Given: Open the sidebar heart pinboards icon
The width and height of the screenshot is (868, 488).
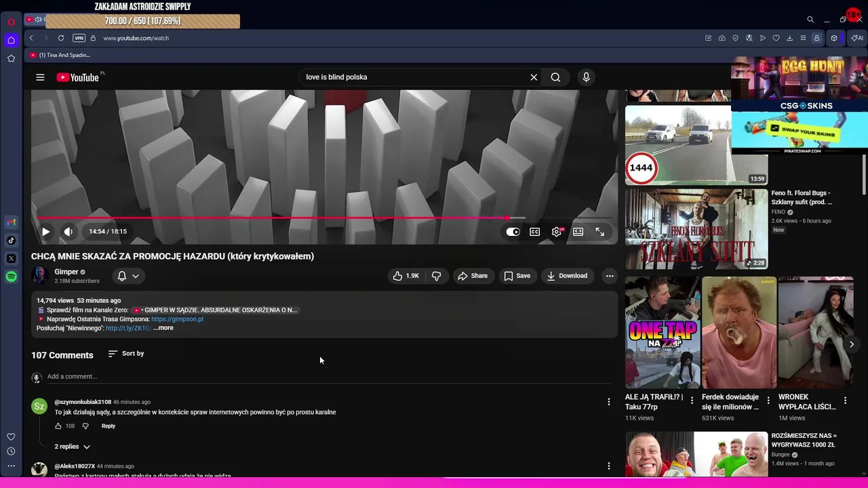Looking at the screenshot, I should (11, 437).
